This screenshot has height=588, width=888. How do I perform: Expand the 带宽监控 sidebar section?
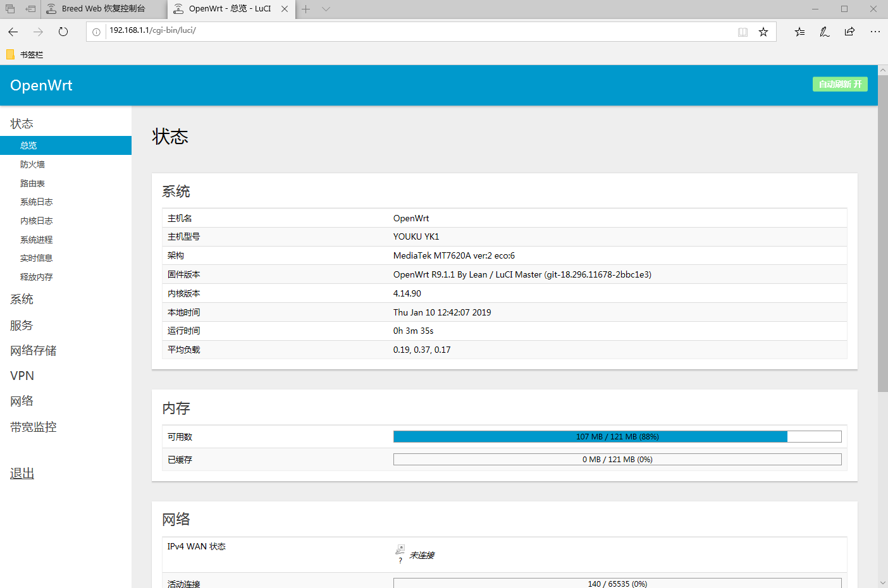34,427
